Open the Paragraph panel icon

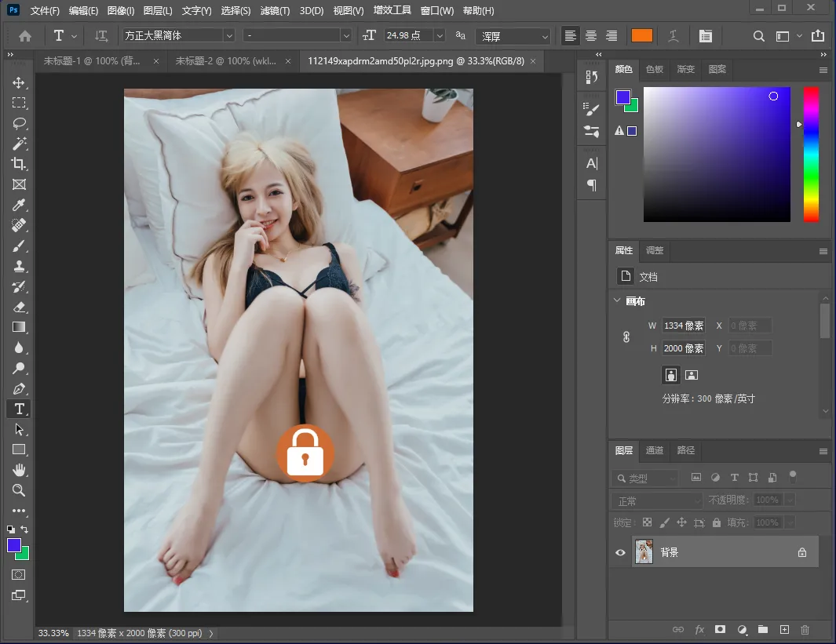coord(592,185)
